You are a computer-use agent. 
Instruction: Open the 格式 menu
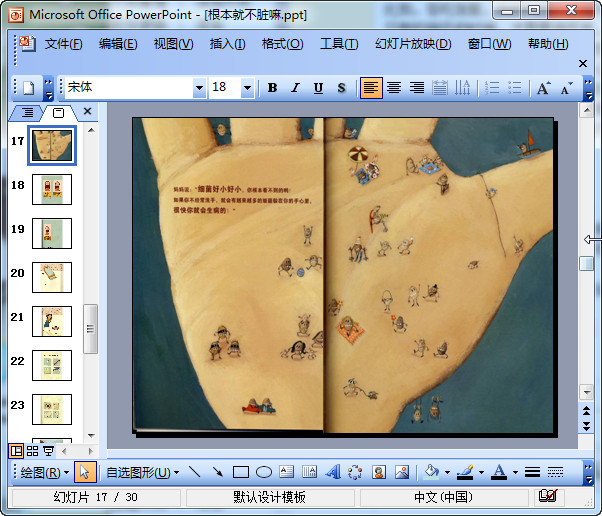click(x=283, y=44)
